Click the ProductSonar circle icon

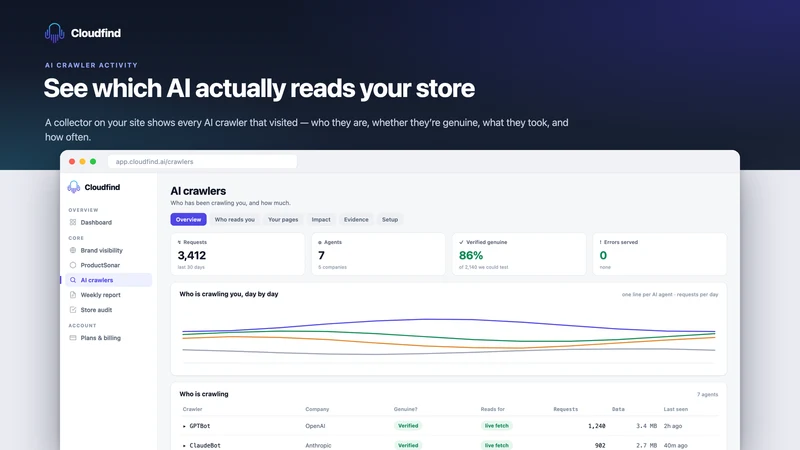tap(72, 265)
